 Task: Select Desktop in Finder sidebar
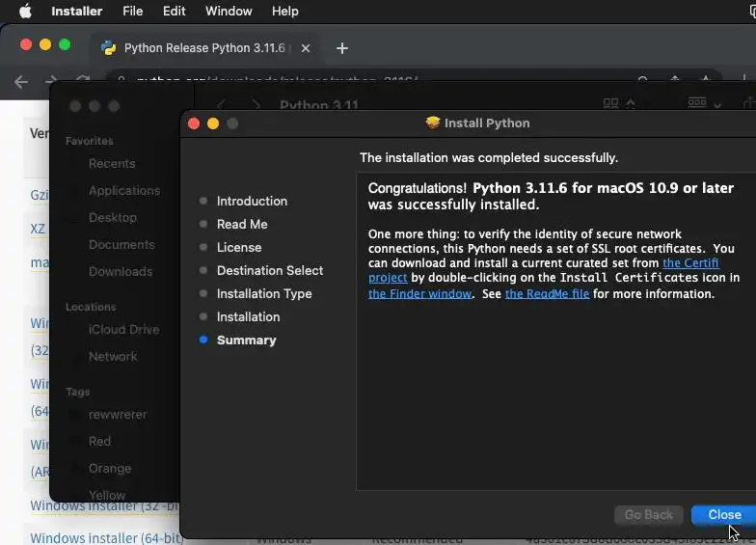click(113, 218)
